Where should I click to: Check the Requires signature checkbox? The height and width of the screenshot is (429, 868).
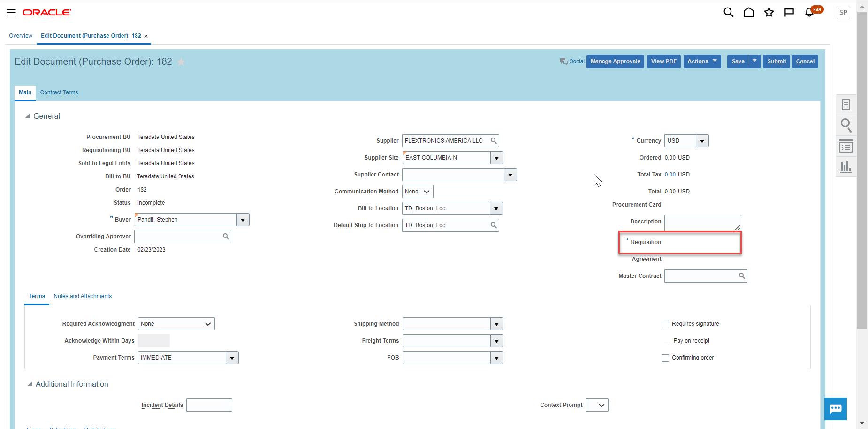[x=665, y=324]
